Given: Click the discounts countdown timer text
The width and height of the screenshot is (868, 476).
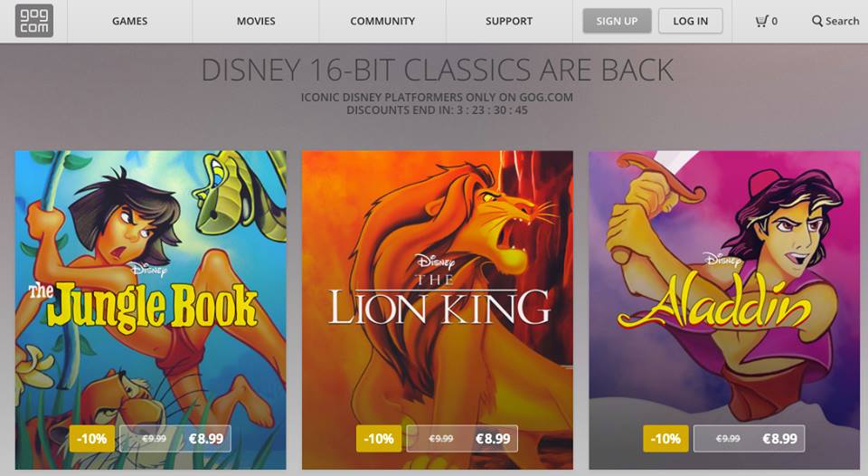Looking at the screenshot, I should (438, 110).
